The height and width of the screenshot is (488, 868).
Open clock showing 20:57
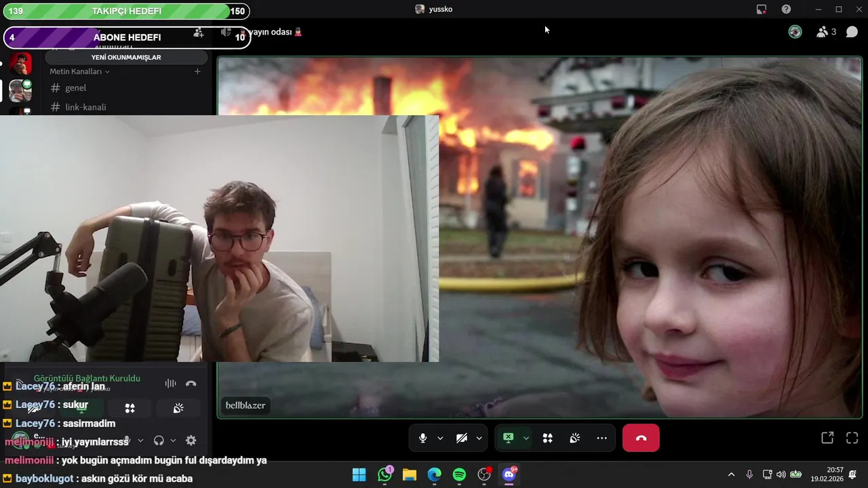pos(827,474)
